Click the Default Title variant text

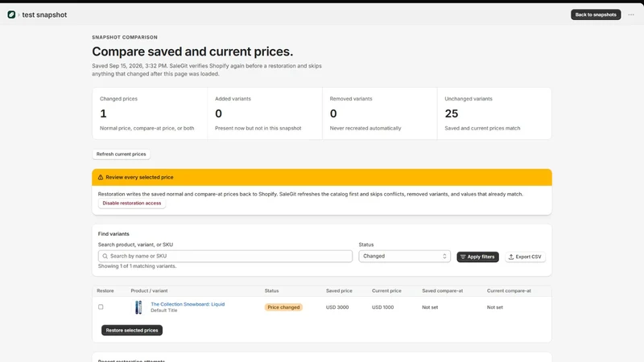[x=164, y=311]
